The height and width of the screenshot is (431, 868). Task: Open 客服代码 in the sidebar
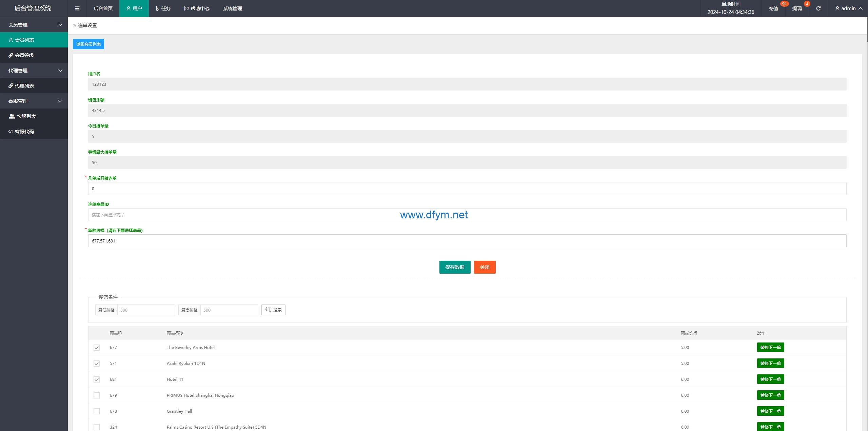pyautogui.click(x=34, y=132)
